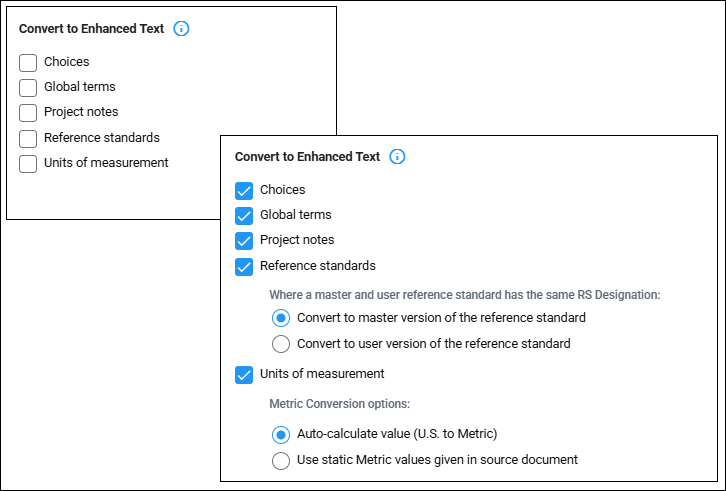Viewport: 726px width, 491px height.
Task: Enable the unchecked Project notes checkbox
Action: point(28,113)
